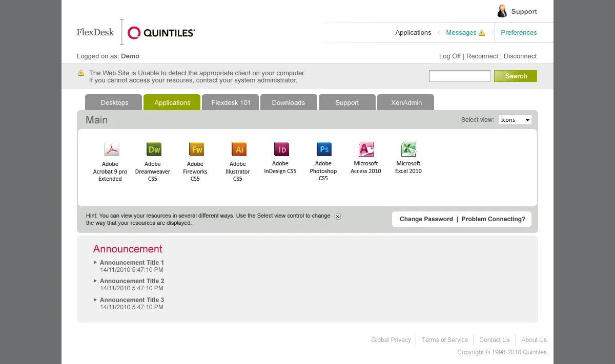Screen dimensions: 615x364
Task: Open Messages in the top navigation
Action: 461,33
